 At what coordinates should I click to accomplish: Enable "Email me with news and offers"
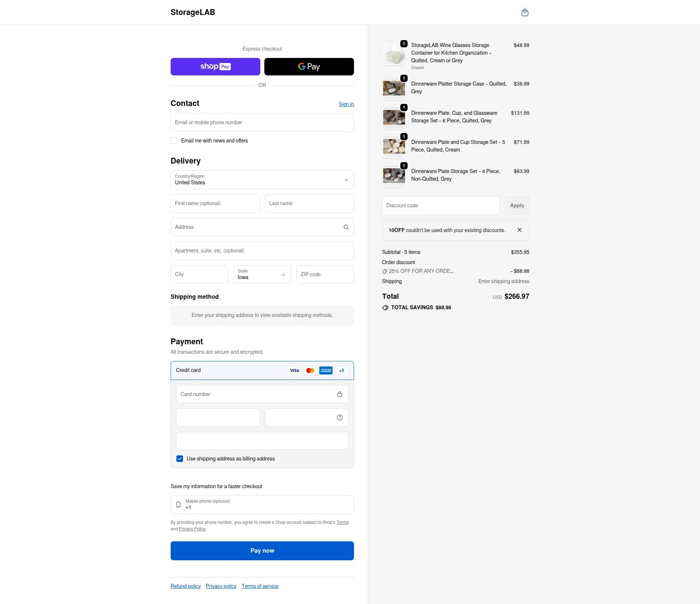click(174, 140)
